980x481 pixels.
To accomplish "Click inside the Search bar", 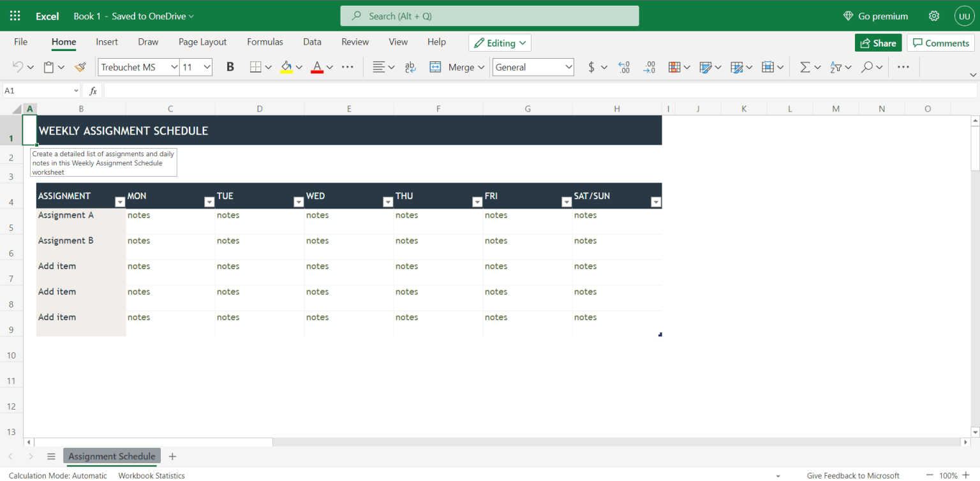I will tap(489, 15).
